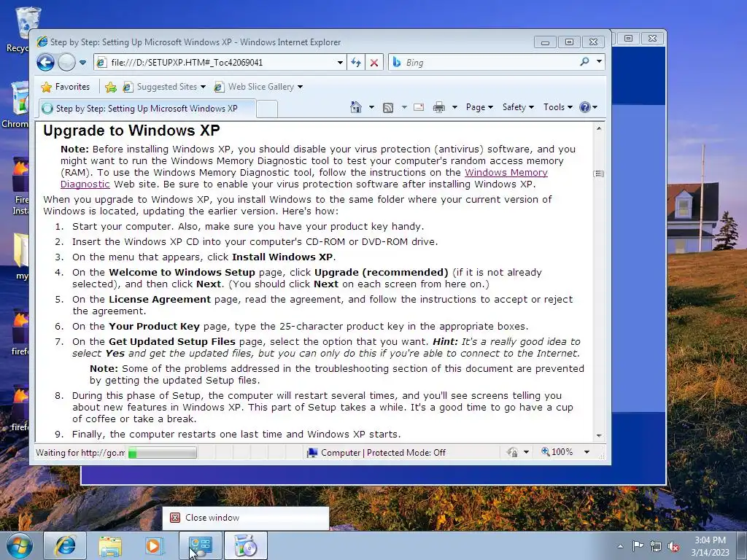747x560 pixels.
Task: Click Internet Explorer taskbar icon
Action: click(x=65, y=545)
